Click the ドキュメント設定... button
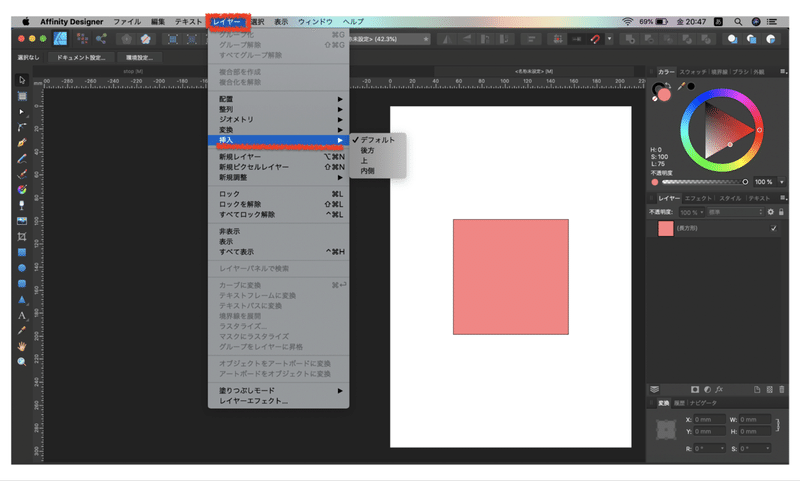 (x=81, y=58)
